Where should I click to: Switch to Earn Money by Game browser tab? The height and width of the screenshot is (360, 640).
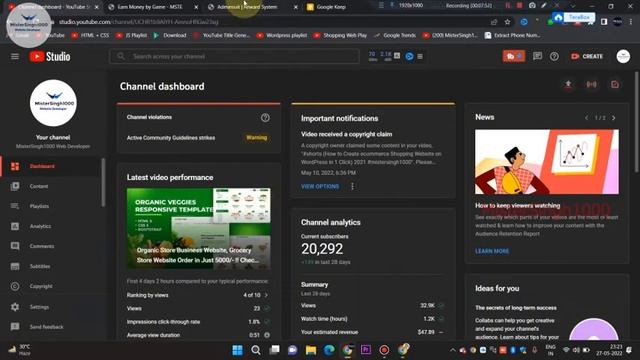click(x=149, y=7)
